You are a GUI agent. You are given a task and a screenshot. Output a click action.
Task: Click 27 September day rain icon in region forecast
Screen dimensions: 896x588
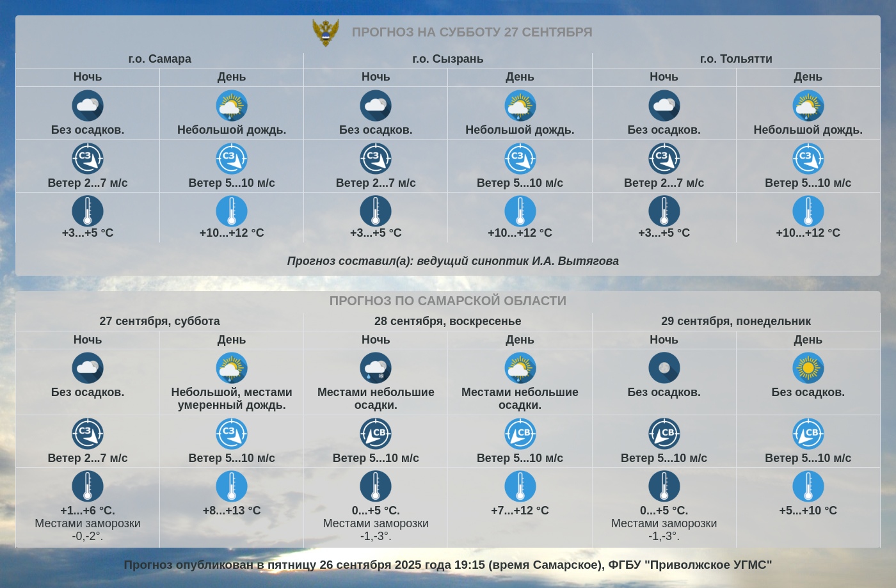click(232, 368)
